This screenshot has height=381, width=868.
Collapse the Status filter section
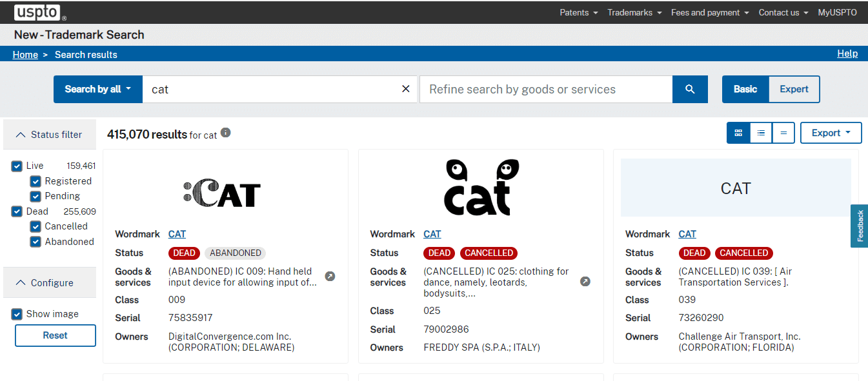[49, 135]
